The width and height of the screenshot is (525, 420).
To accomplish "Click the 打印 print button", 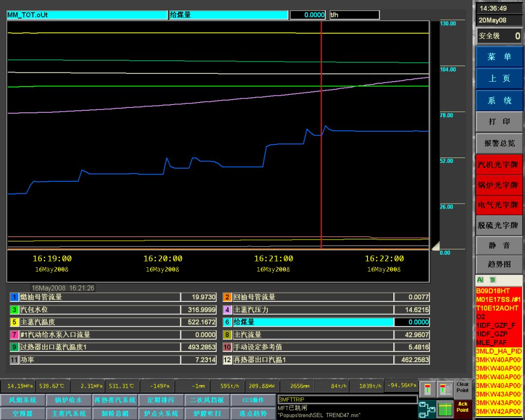I will pos(499,122).
